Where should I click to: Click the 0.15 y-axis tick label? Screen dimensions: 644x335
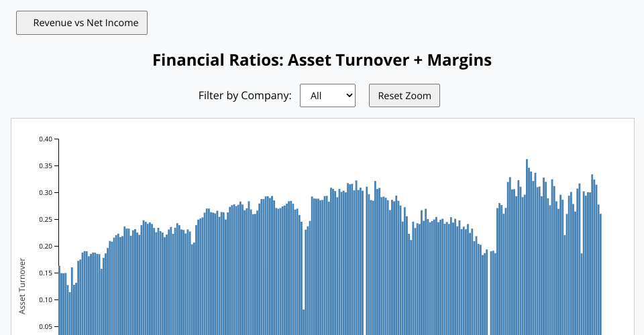tap(45, 273)
